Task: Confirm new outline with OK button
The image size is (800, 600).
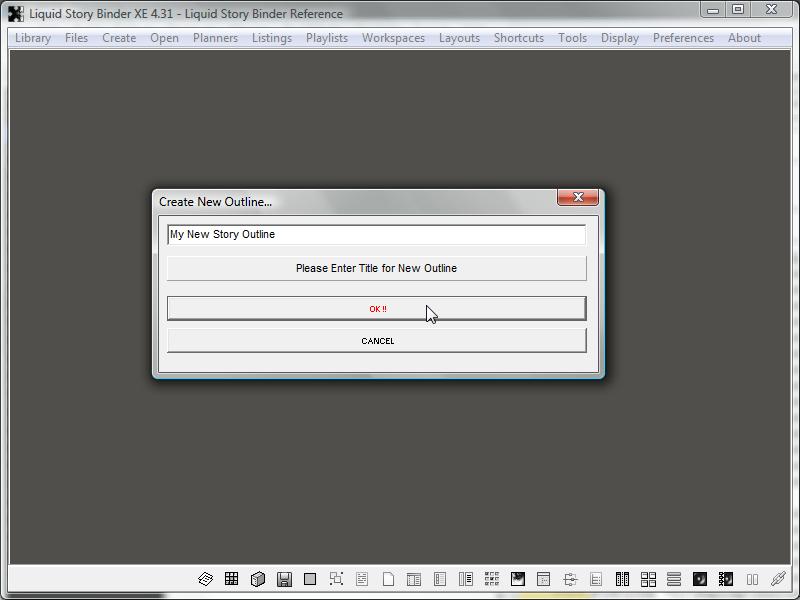Action: pyautogui.click(x=376, y=308)
